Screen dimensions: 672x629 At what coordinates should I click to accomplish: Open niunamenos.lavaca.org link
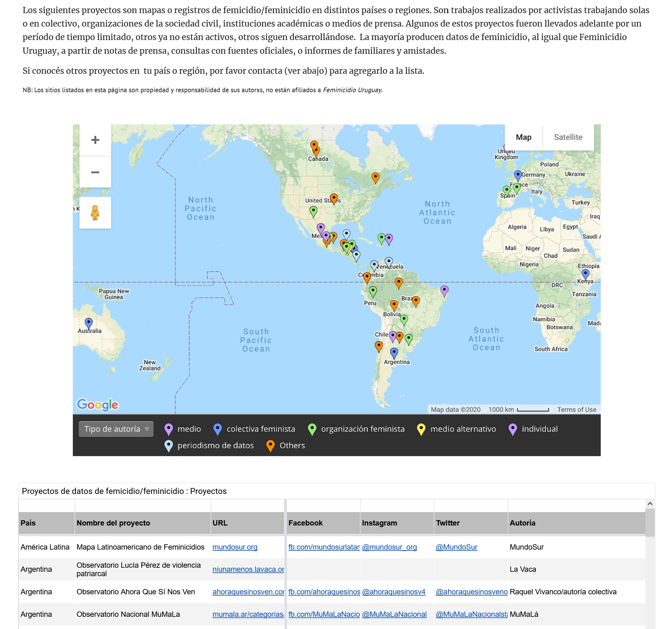pyautogui.click(x=248, y=570)
